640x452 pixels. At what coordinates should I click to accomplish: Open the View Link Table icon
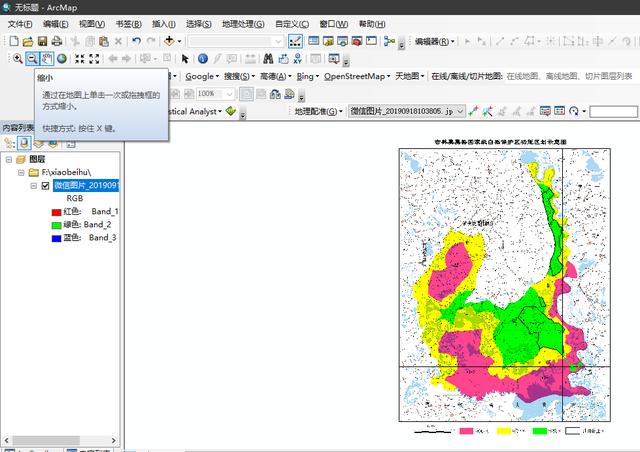(559, 111)
